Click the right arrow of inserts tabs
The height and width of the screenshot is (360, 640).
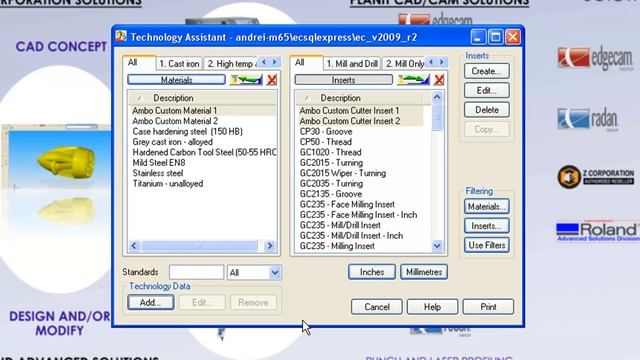(442, 62)
